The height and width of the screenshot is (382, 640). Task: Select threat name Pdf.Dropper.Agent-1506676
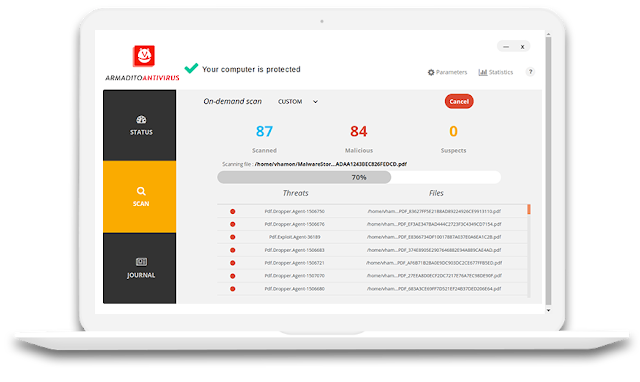point(294,224)
